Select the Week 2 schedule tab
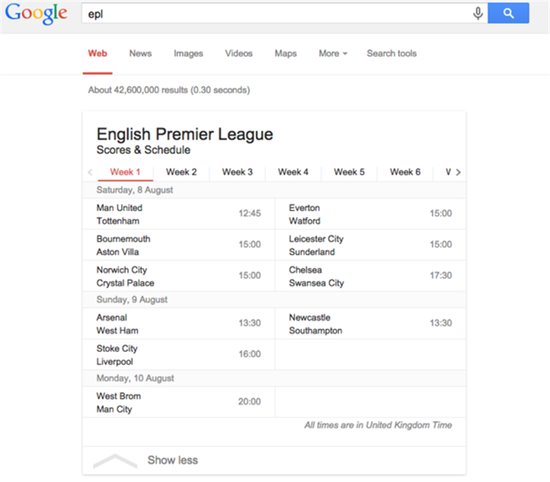Screen dimensions: 550x482 (x=181, y=172)
